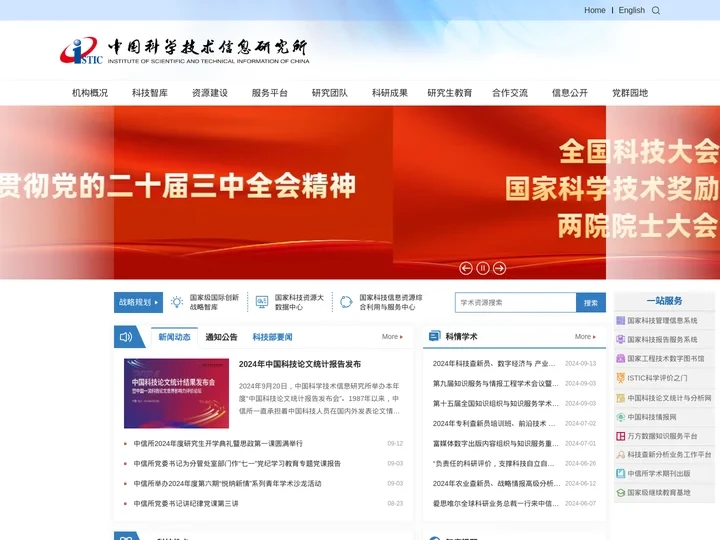The image size is (720, 540).
Task: Open the 科技智库 menu
Action: click(x=150, y=93)
